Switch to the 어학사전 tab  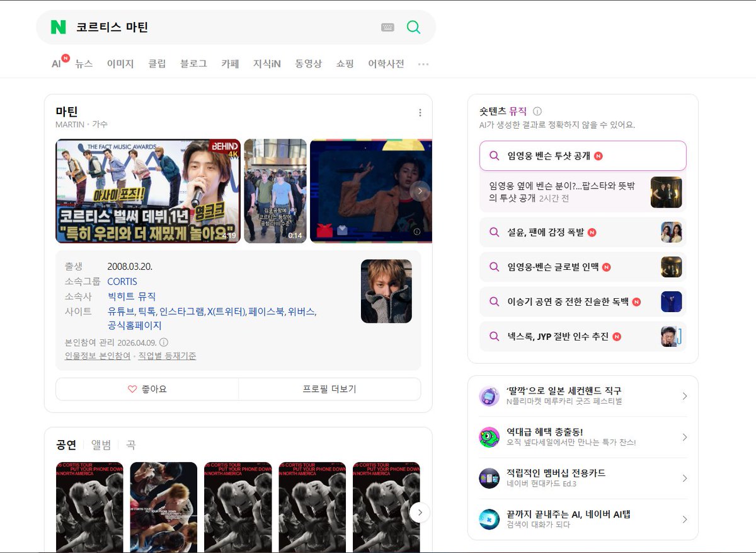[x=386, y=64]
